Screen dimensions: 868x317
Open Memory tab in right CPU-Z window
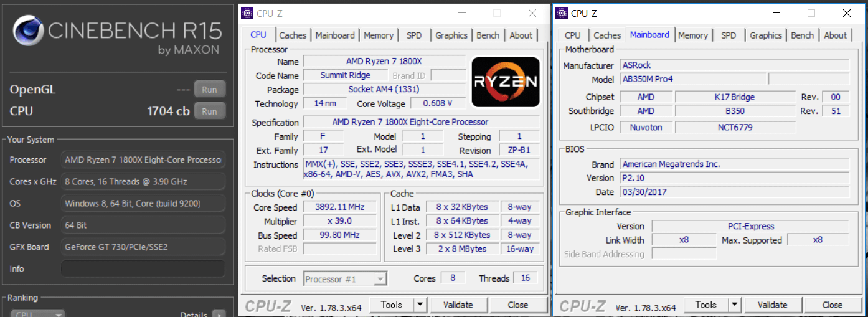coord(693,35)
